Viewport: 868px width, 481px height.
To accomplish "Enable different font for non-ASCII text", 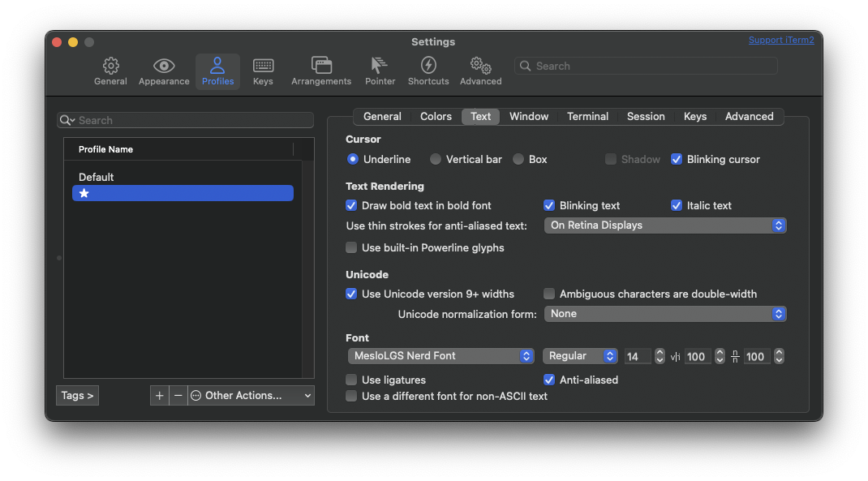I will click(351, 397).
